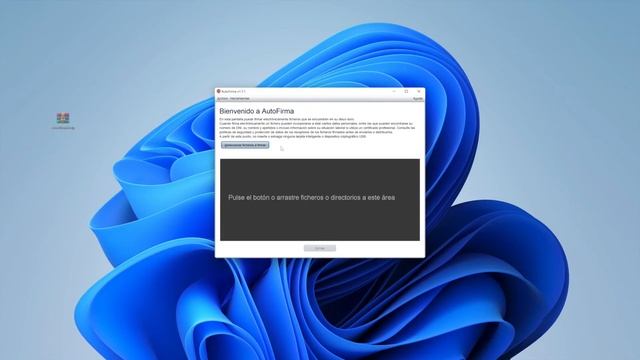This screenshot has height=360, width=640.
Task: Click the Bienvenido a AutoFirma heading
Action: coord(256,111)
